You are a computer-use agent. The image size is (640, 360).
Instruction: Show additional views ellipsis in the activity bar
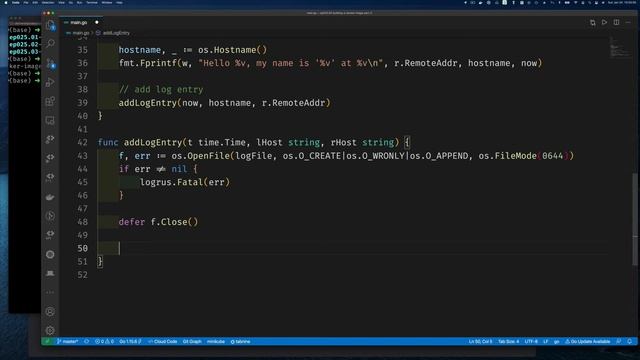click(50, 292)
